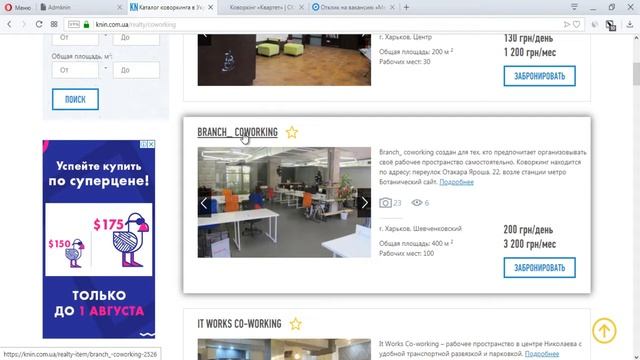Open the AdChoices info icon on ad
The width and height of the screenshot is (640, 360).
point(144,144)
